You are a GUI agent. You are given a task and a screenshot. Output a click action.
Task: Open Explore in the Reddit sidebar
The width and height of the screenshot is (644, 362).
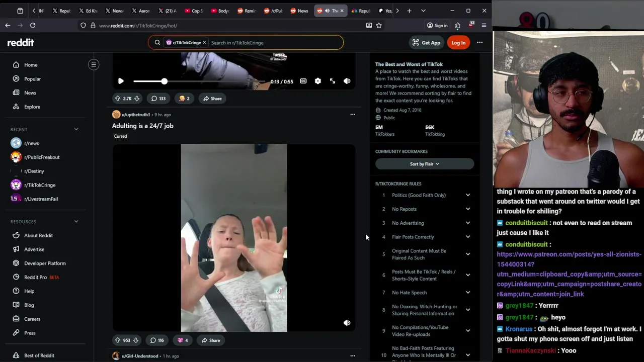pyautogui.click(x=32, y=107)
